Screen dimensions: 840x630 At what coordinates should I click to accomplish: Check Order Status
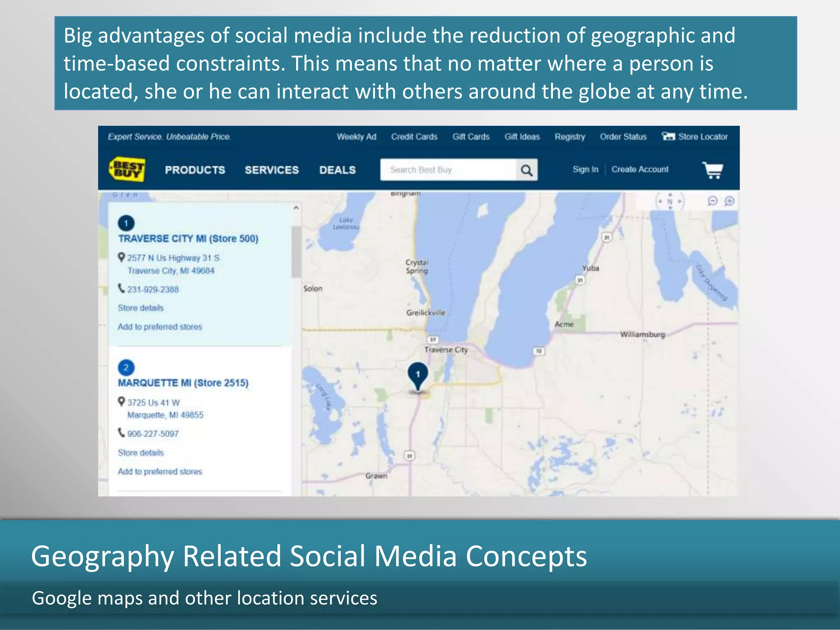(x=623, y=137)
